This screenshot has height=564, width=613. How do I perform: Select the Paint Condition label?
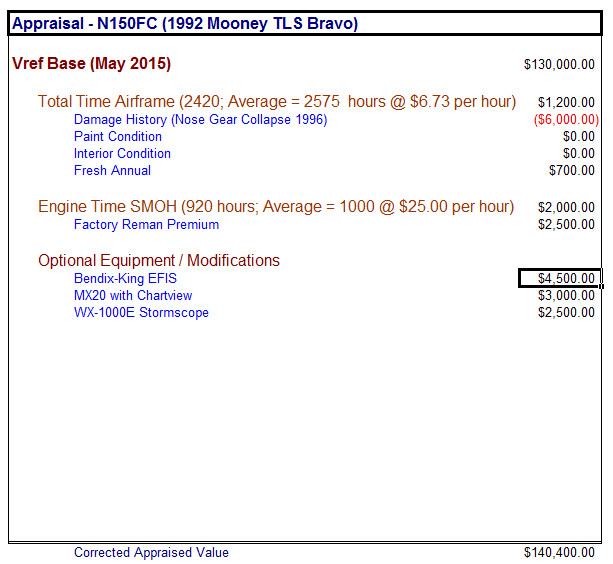click(117, 137)
